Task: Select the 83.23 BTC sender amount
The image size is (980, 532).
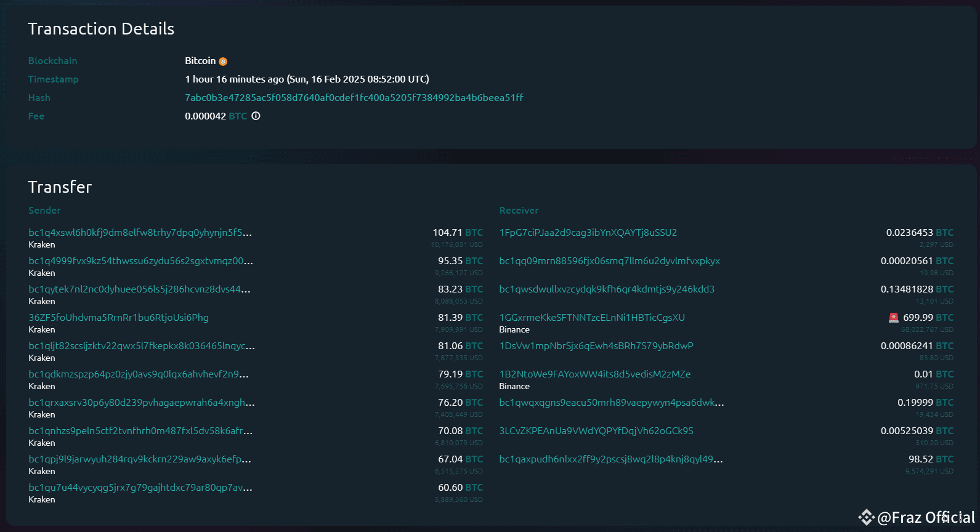Action: 460,289
